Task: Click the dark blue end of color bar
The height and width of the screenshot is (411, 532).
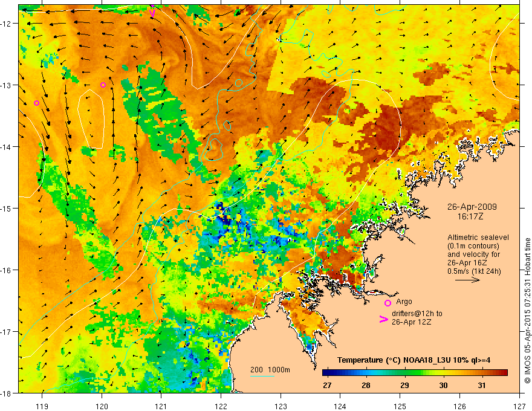Action: [x=326, y=373]
